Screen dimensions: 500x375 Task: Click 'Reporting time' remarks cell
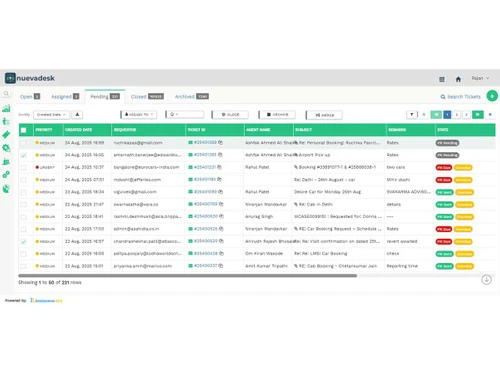point(402,266)
